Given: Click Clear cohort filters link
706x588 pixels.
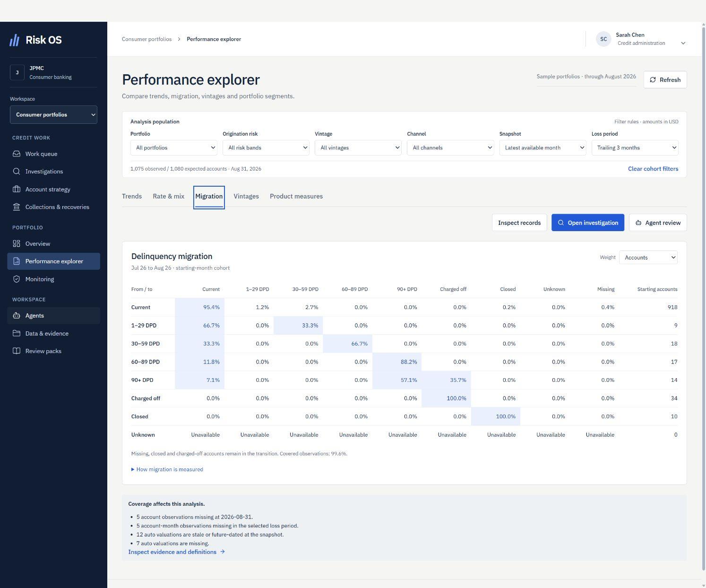Looking at the screenshot, I should pyautogui.click(x=653, y=169).
